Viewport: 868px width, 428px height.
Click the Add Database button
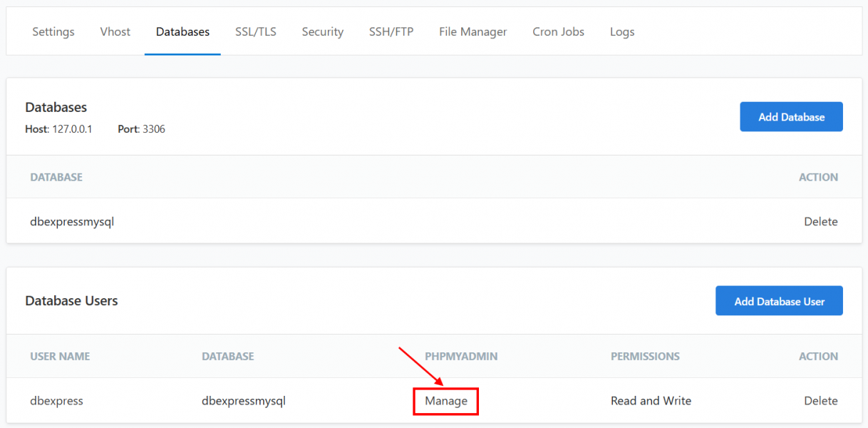coord(791,117)
